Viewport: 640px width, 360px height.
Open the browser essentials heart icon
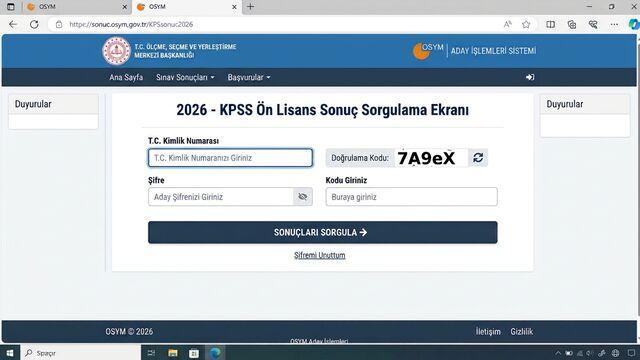pos(593,24)
